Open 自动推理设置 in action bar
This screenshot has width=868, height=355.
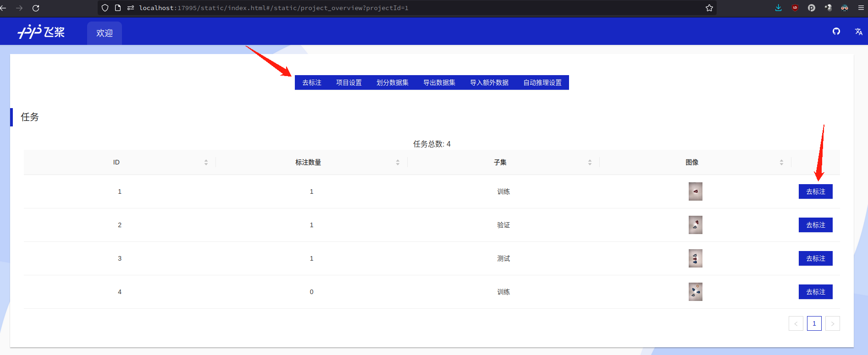pos(542,82)
